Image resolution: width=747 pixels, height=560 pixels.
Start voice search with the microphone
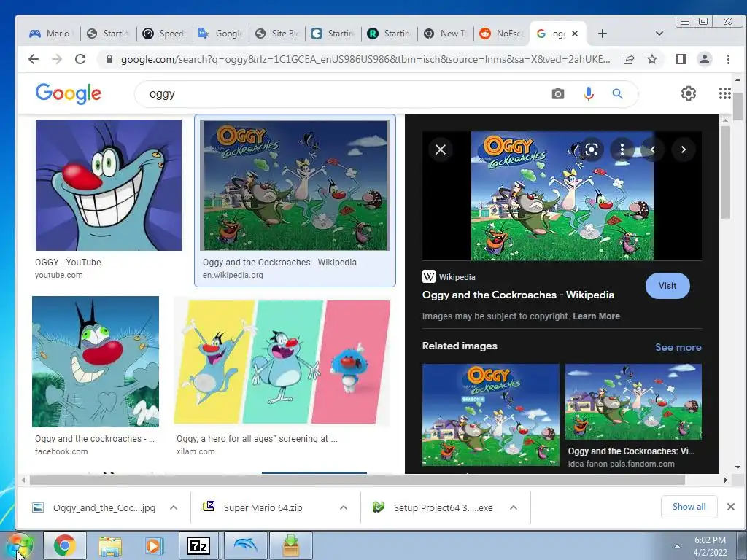pos(589,94)
